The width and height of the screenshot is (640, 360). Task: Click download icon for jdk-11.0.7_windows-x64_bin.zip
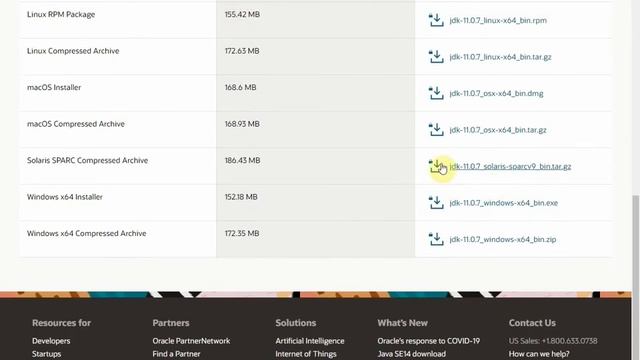point(436,239)
